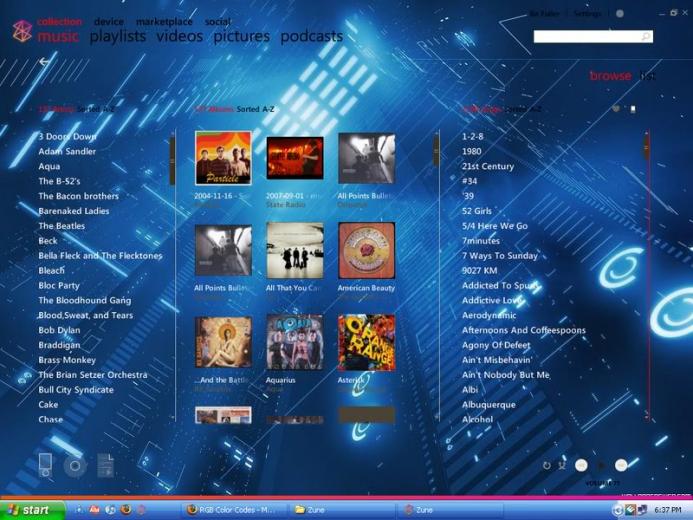Open the All That You Can't album cover
Screen dimensions: 693x520
pyautogui.click(x=295, y=251)
